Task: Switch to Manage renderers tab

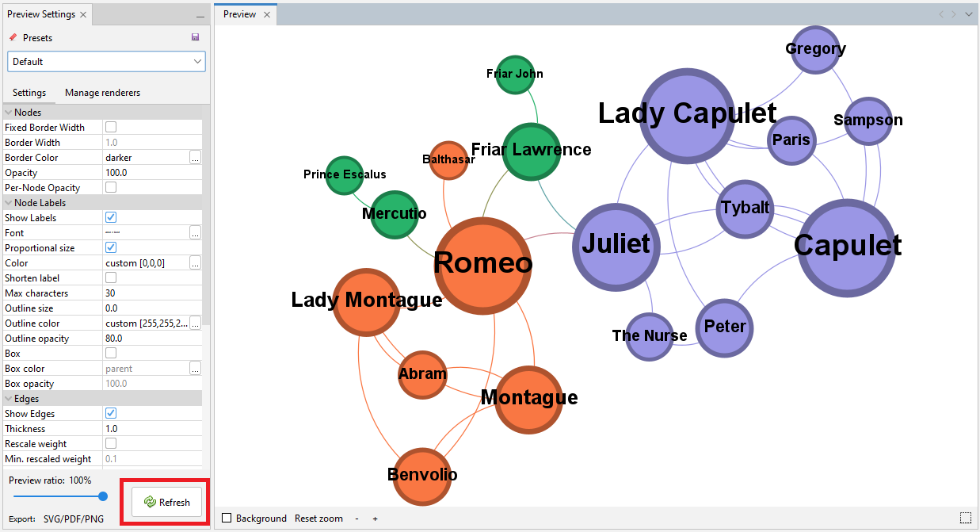Action: (102, 93)
